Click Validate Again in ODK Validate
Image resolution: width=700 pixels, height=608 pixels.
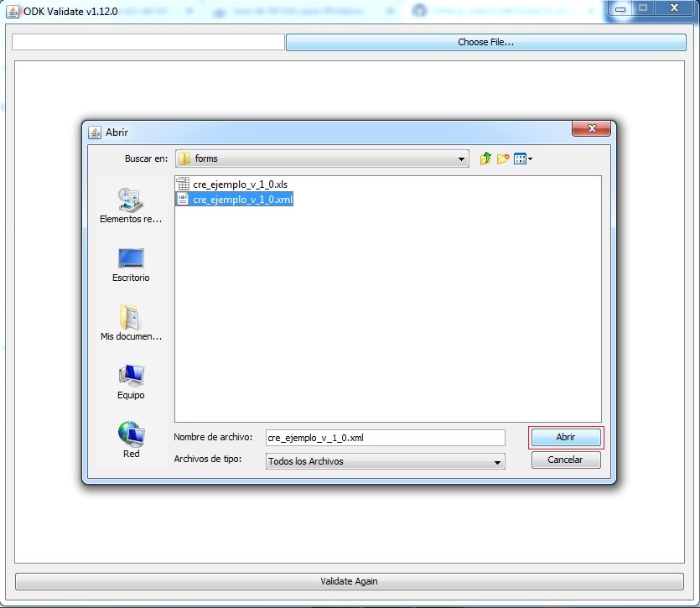tap(349, 581)
